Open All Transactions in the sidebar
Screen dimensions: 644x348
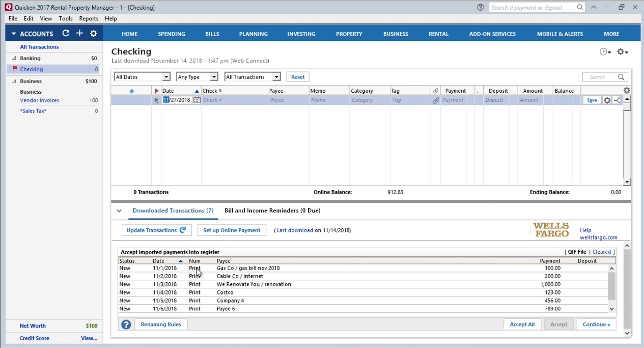[39, 47]
